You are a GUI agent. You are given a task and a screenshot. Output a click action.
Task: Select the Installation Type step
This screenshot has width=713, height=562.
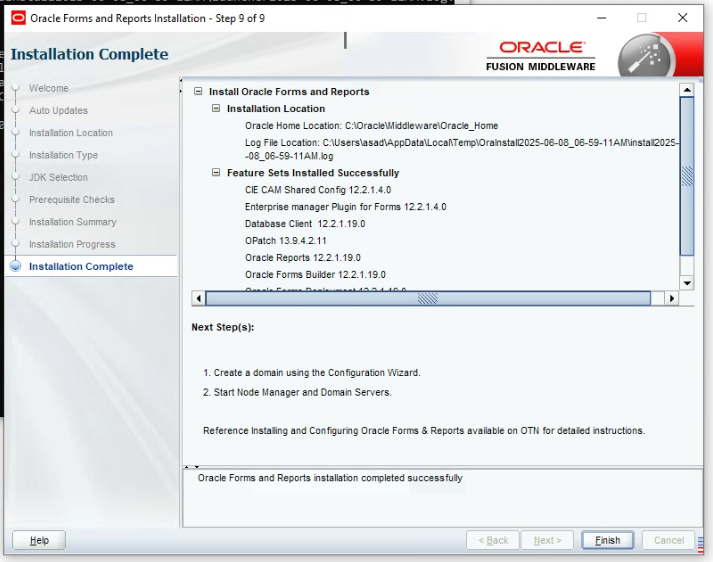click(x=63, y=155)
